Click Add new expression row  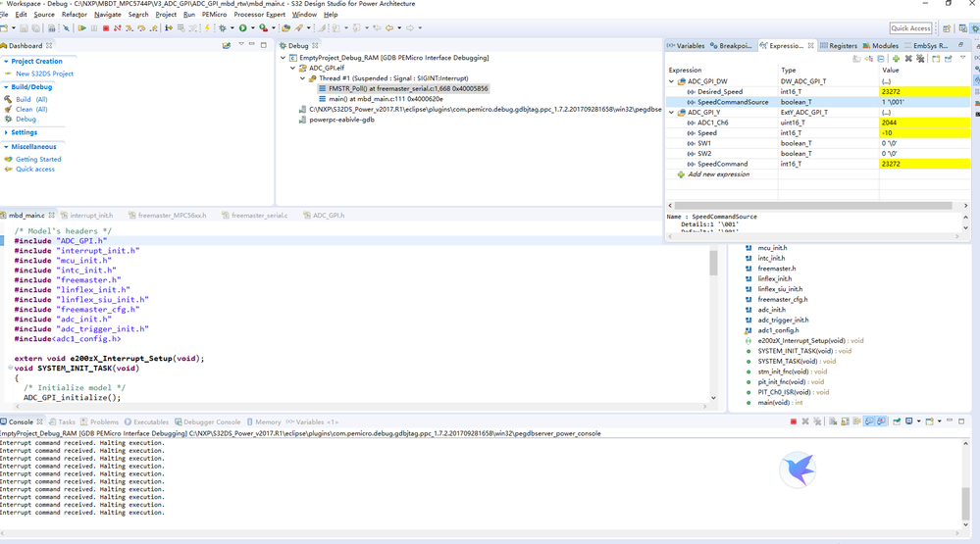click(x=719, y=174)
